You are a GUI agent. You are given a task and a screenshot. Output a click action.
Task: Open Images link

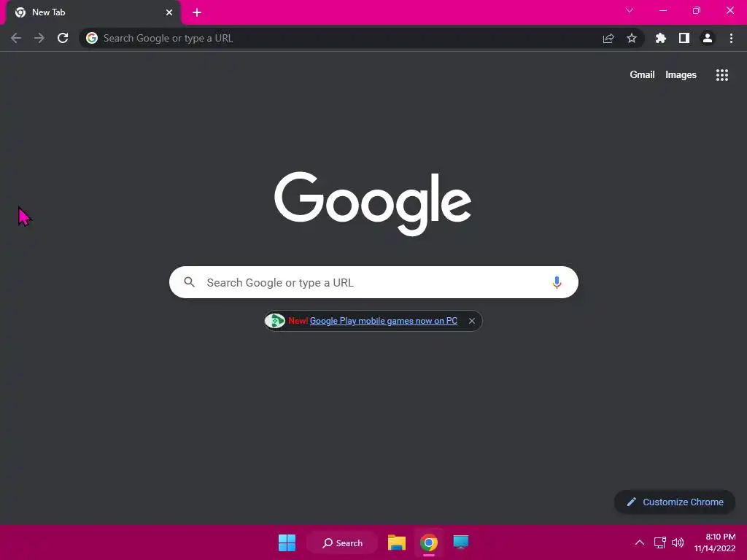(681, 75)
